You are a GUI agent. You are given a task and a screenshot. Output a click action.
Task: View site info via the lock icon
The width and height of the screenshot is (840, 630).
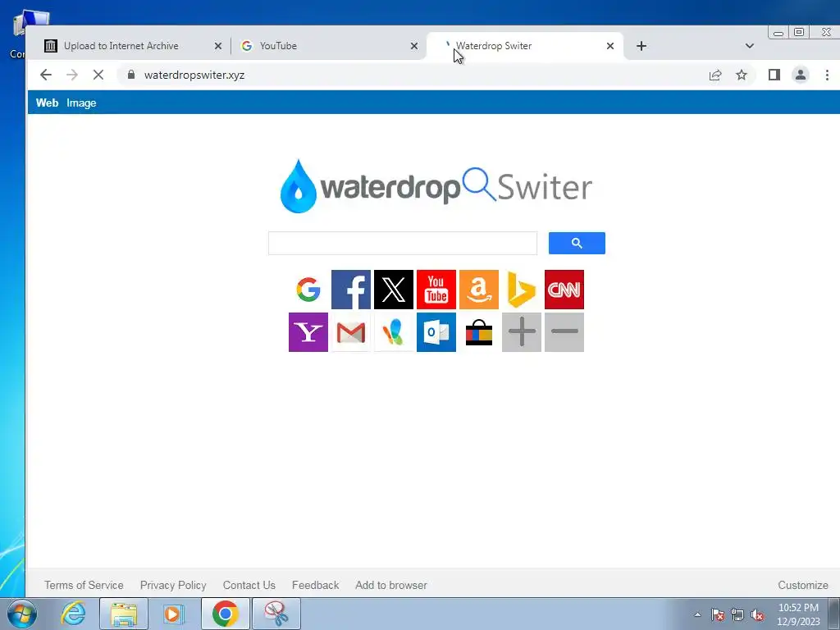click(131, 75)
